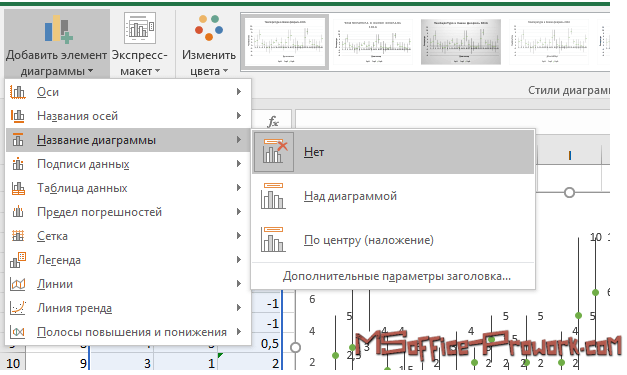Click the row 10 cell containing 3
627x375 pixels.
[x=122, y=363]
